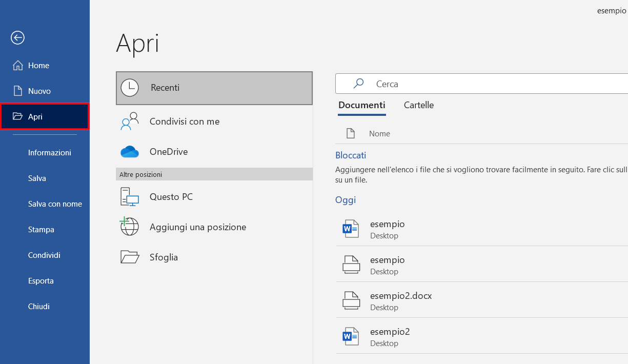Image resolution: width=628 pixels, height=364 pixels.
Task: Click the Nuovo blank page icon
Action: (x=18, y=91)
